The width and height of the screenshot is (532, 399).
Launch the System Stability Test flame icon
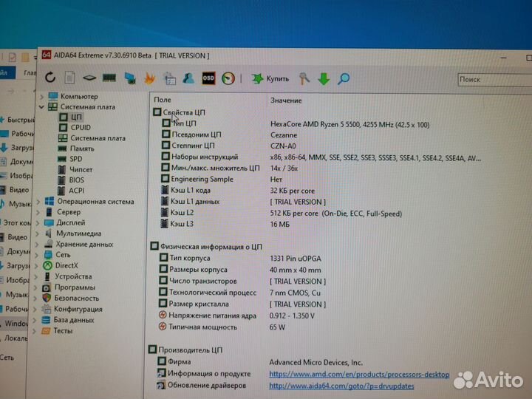[149, 78]
